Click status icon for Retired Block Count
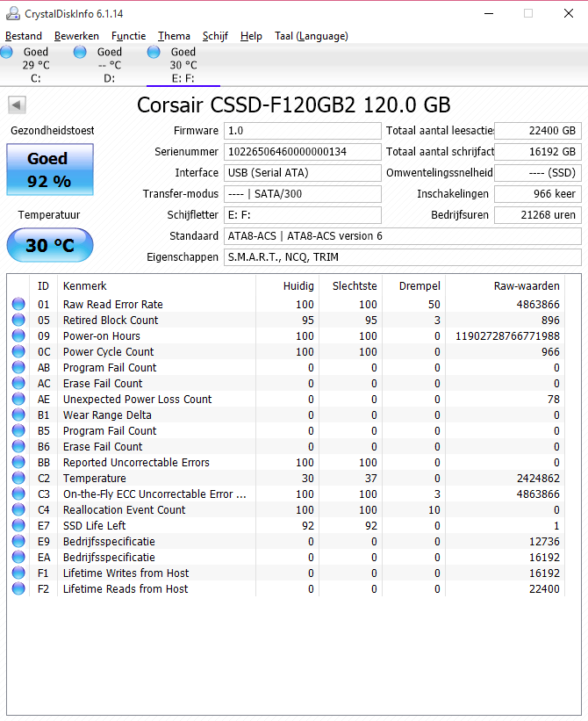 (18, 320)
